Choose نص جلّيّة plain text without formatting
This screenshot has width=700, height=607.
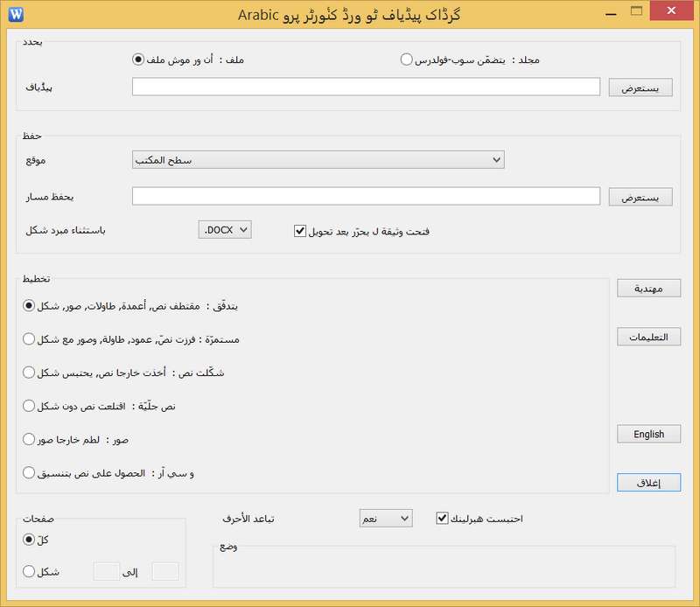pyautogui.click(x=26, y=406)
